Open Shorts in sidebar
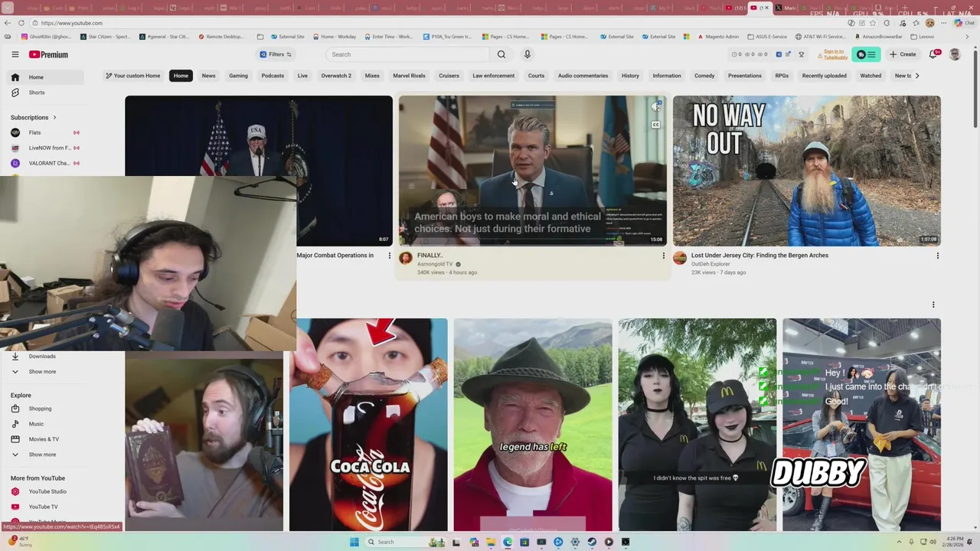Image resolution: width=980 pixels, height=551 pixels. [x=47, y=93]
